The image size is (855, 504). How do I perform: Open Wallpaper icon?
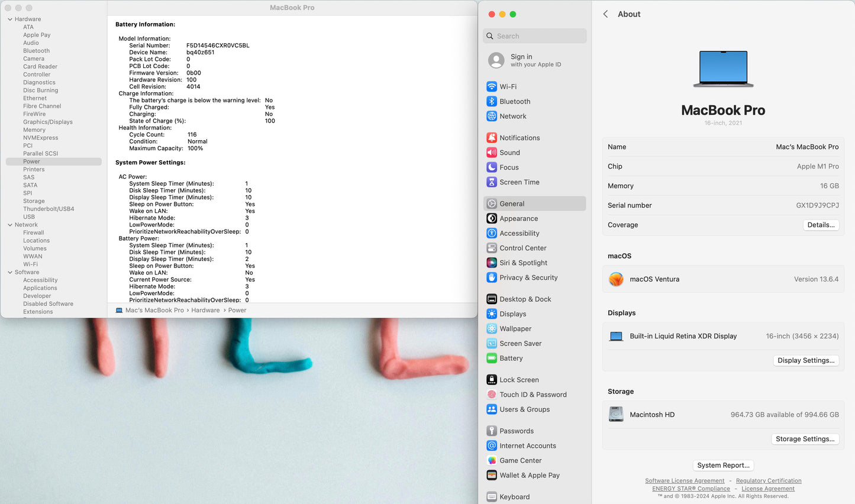point(492,328)
